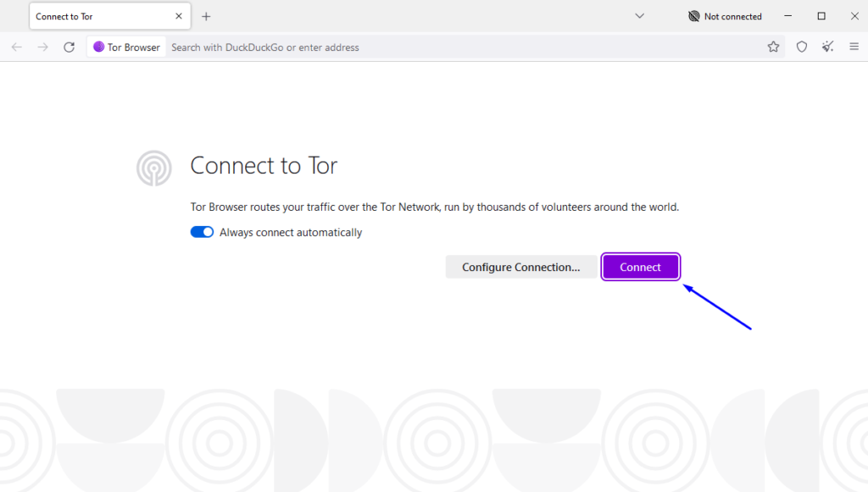Viewport: 868px width, 492px height.
Task: Click the 'Always connect automatically' label text
Action: tap(291, 232)
